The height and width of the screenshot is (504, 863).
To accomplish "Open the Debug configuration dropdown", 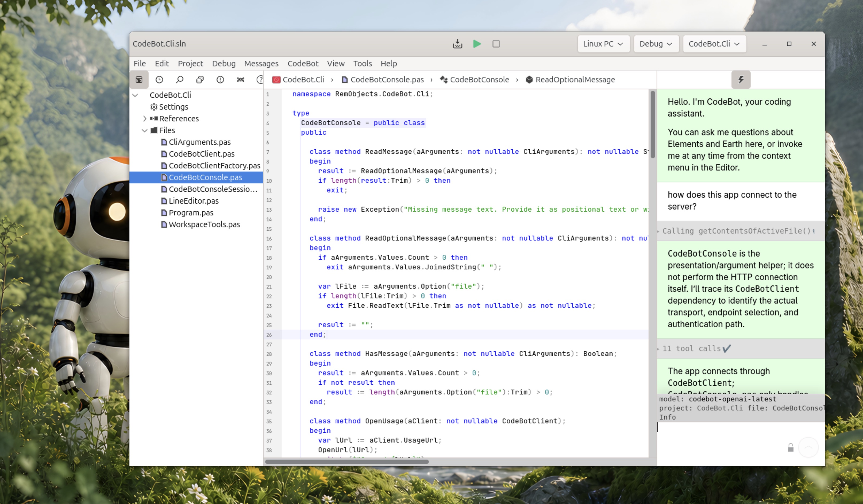I will point(656,44).
